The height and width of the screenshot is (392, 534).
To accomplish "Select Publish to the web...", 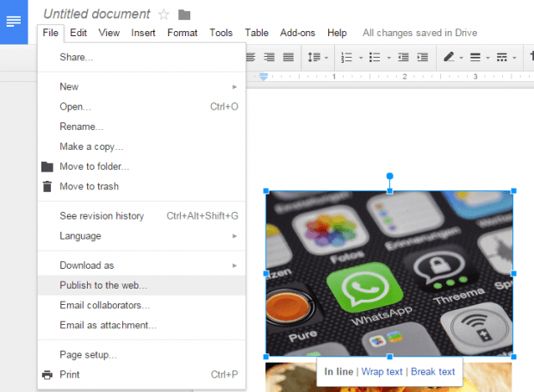I will 141,285.
